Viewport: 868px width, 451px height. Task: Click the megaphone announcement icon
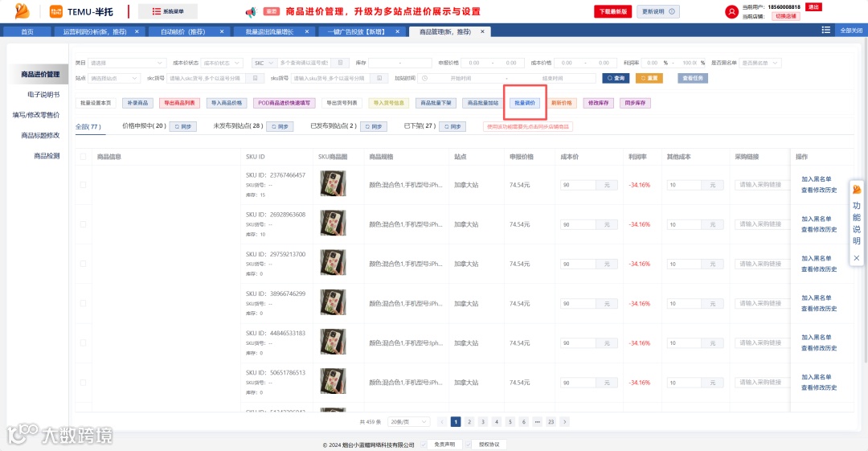pos(251,11)
